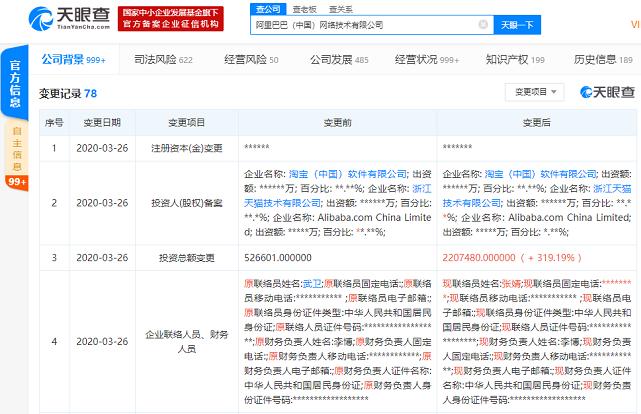Open 淘宝（中国）软件有限公司 link in 变更前 column

pos(347,174)
